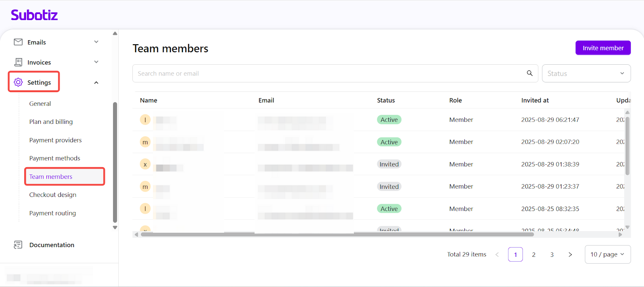Open the 10 / page dropdown
The image size is (644, 287).
(x=607, y=254)
